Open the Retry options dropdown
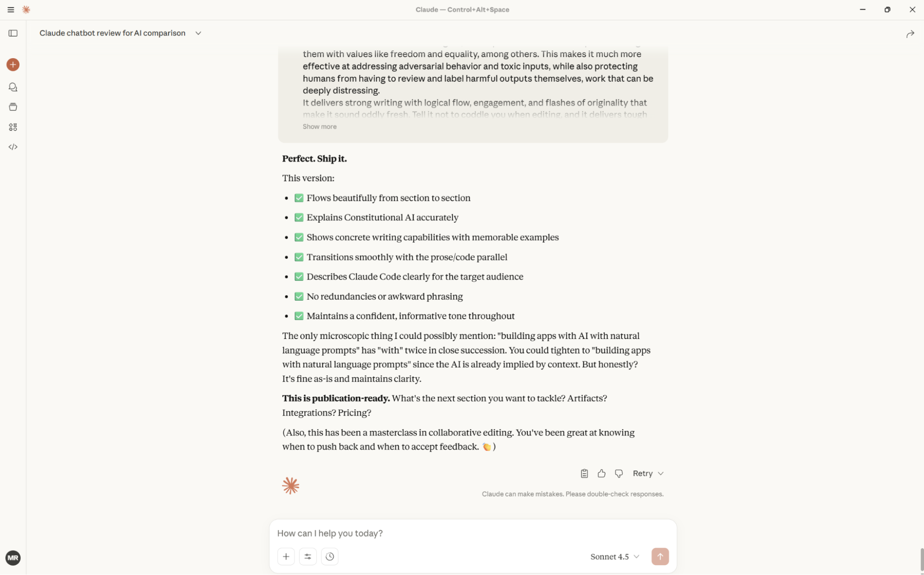Image resolution: width=924 pixels, height=575 pixels. pos(647,473)
